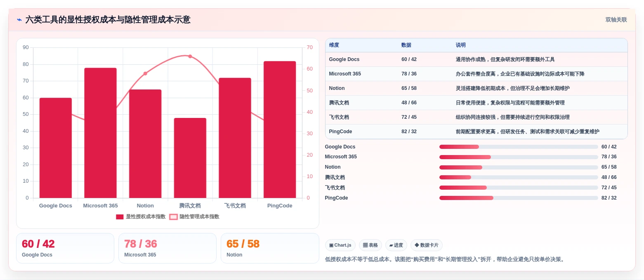This screenshot has width=644, height=280.
Task: Open the 60 / 42 Google Docs card
Action: click(x=65, y=248)
